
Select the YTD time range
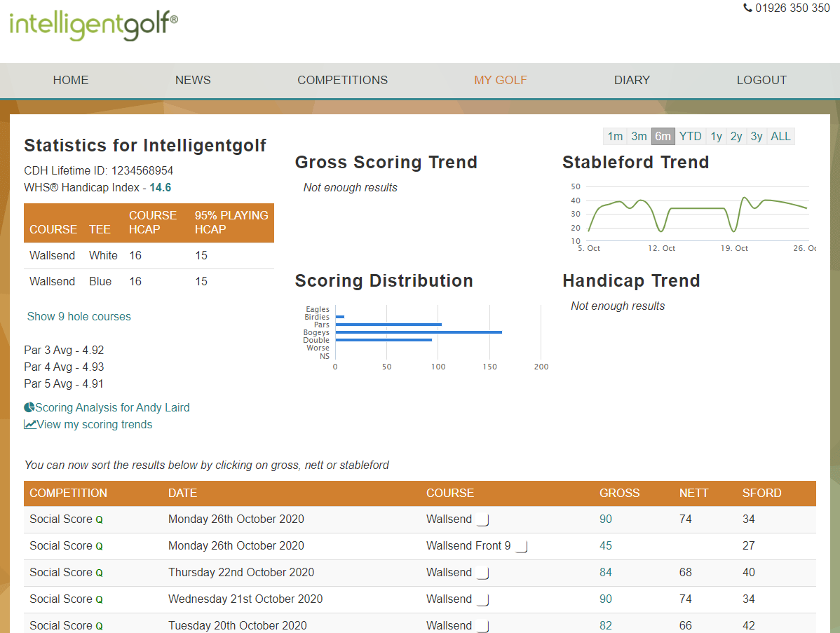[690, 137]
